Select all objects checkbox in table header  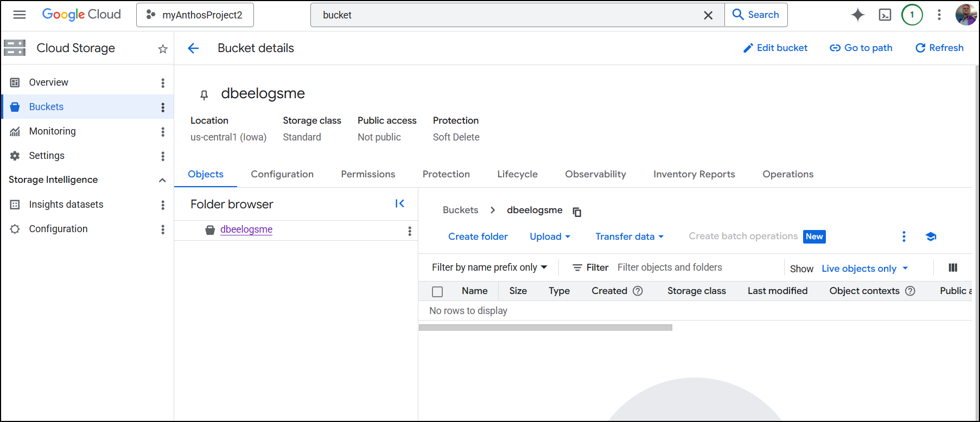click(x=437, y=291)
